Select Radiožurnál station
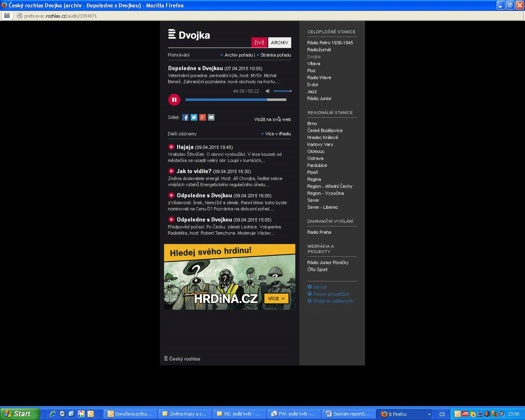 point(319,50)
